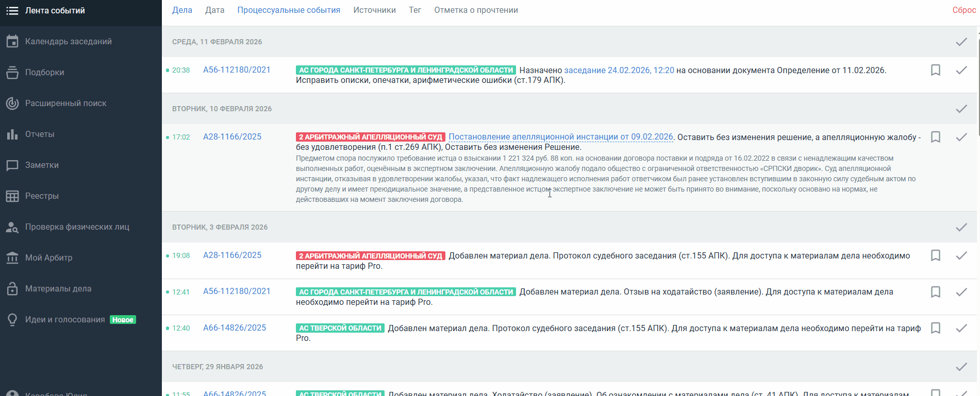Select Материалы дела in the sidebar
The width and height of the screenshot is (980, 396).
pos(58,289)
